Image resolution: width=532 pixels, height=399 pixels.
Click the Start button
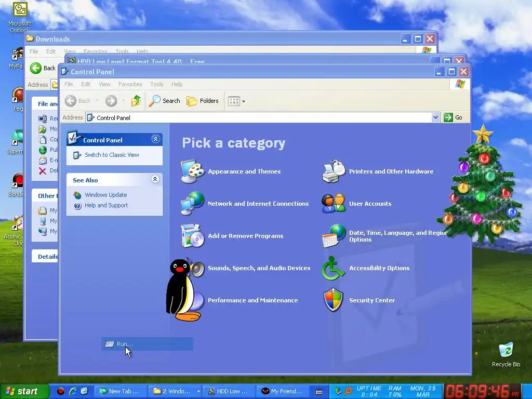(24, 391)
